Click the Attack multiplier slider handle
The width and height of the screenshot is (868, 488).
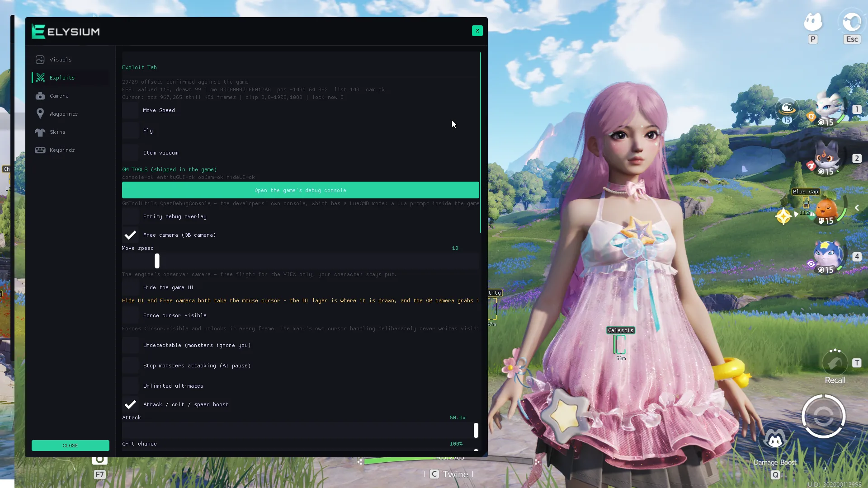click(476, 430)
